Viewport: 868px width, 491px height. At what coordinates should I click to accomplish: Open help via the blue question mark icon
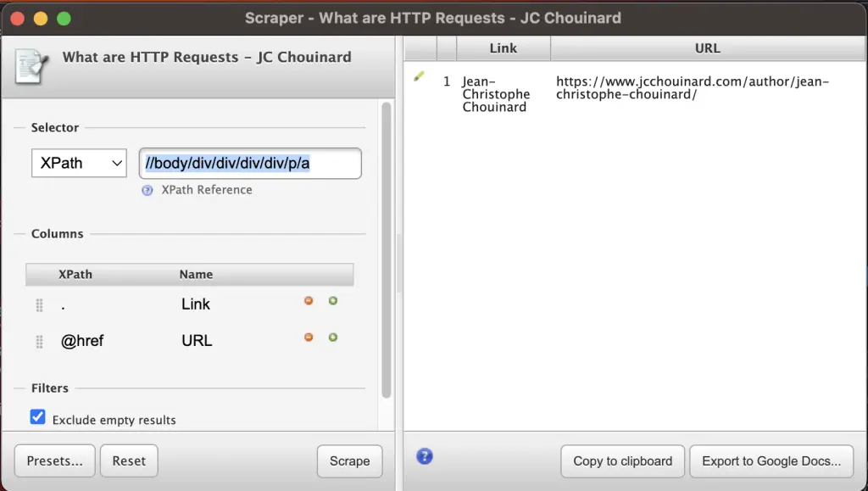(x=425, y=457)
